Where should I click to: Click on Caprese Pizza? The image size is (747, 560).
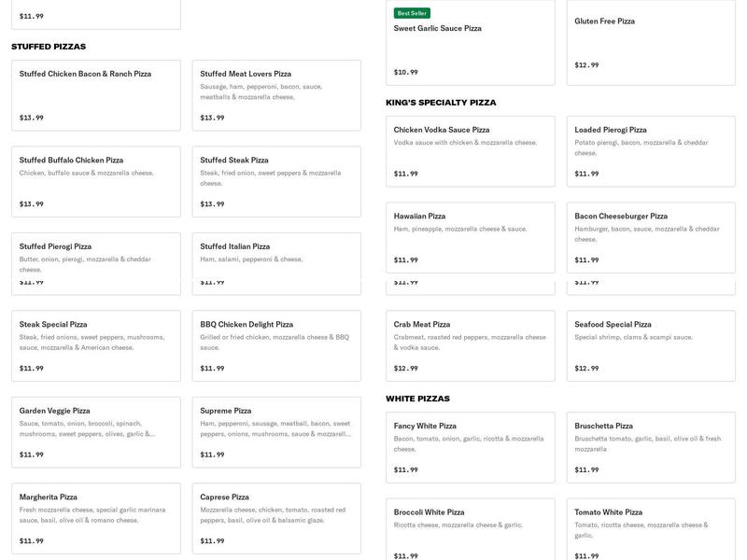click(275, 518)
